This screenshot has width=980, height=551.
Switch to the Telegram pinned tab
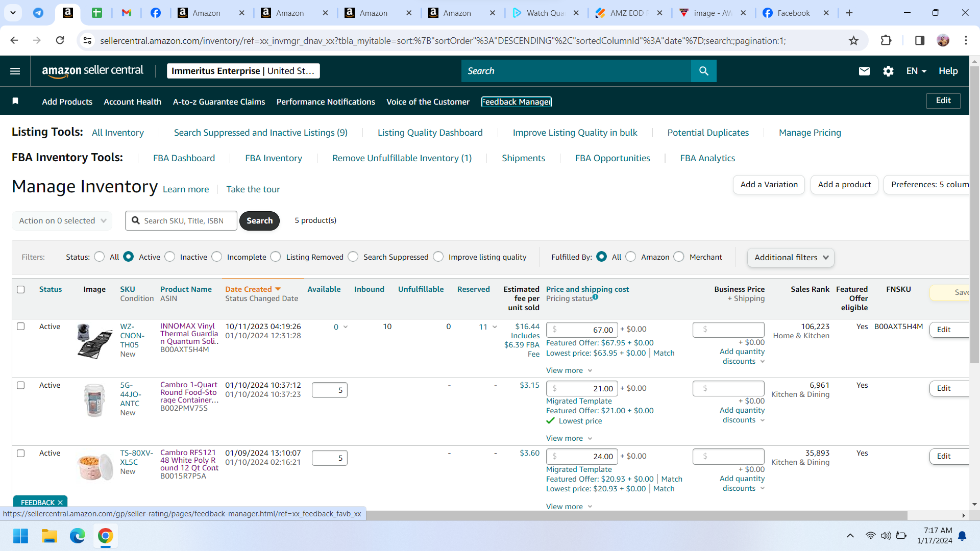coord(38,13)
